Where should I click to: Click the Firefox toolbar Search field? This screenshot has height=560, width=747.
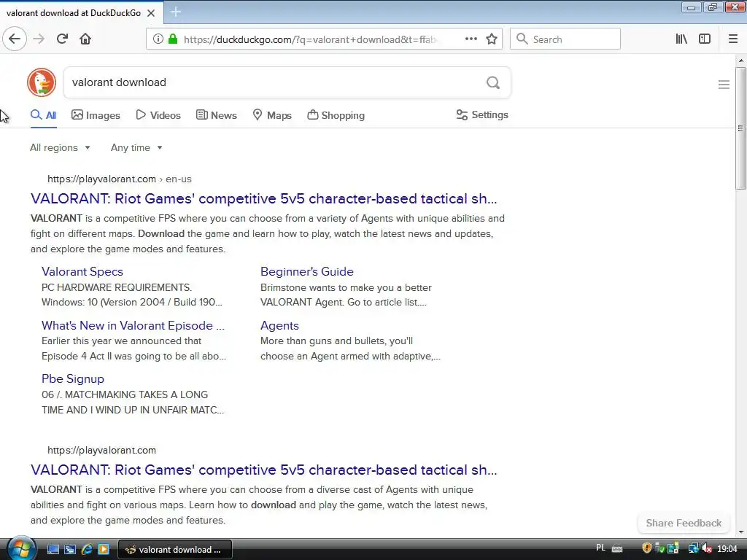pos(565,39)
